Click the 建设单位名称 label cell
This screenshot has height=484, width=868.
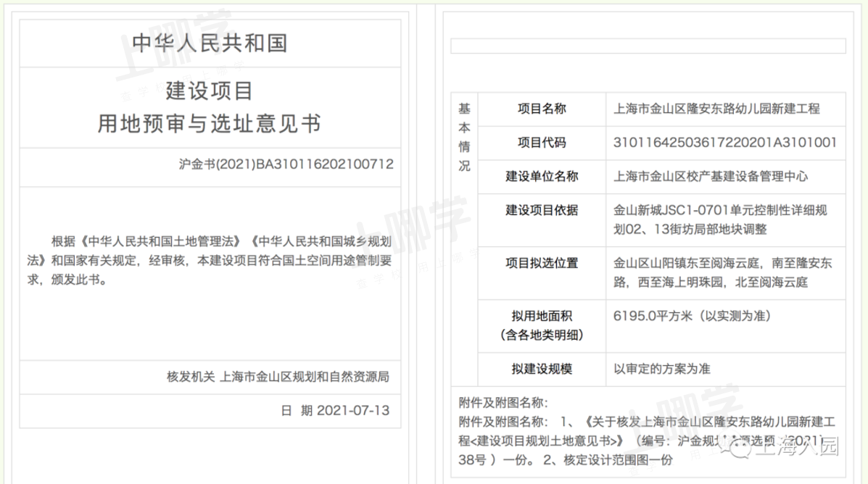542,177
